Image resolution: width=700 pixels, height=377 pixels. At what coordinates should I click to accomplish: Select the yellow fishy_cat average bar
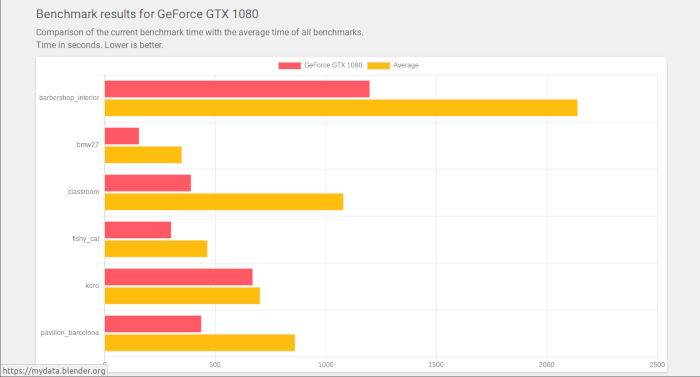(156, 249)
